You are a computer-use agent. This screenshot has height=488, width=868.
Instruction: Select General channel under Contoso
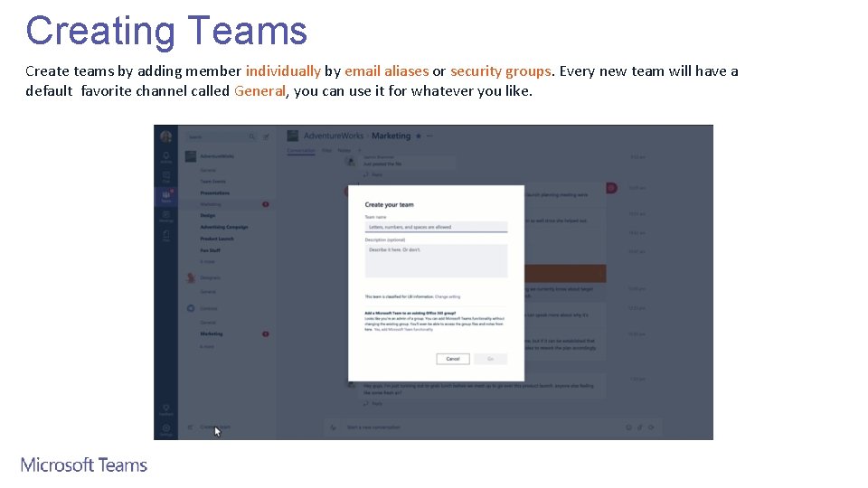click(208, 323)
